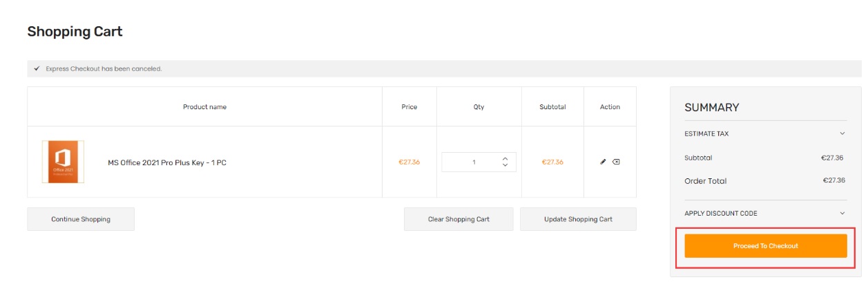Click the Product name column header
The width and height of the screenshot is (868, 282).
204,107
